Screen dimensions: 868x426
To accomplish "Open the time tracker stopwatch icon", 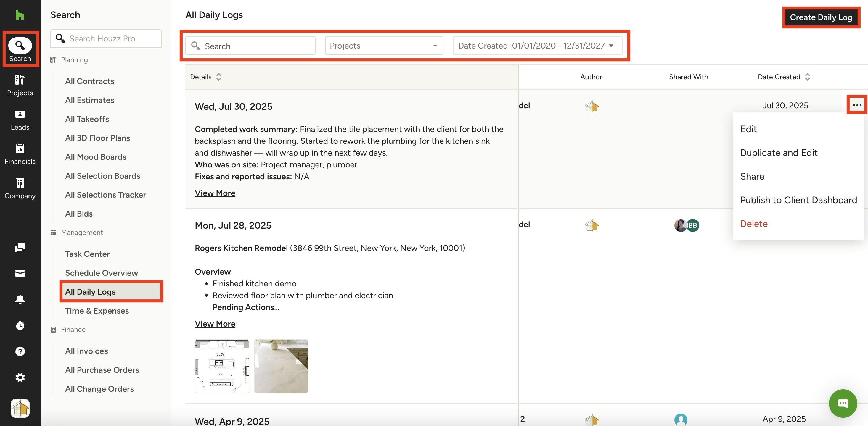I will click(20, 325).
